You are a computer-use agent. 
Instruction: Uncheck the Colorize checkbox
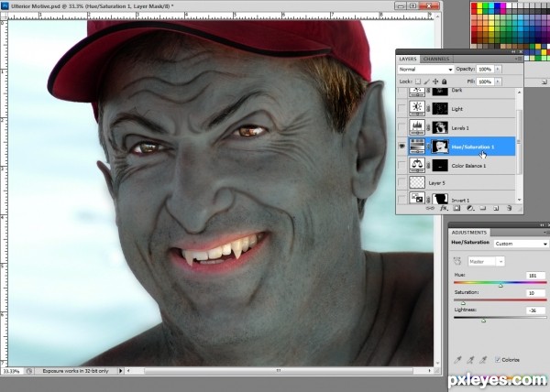pyautogui.click(x=498, y=359)
